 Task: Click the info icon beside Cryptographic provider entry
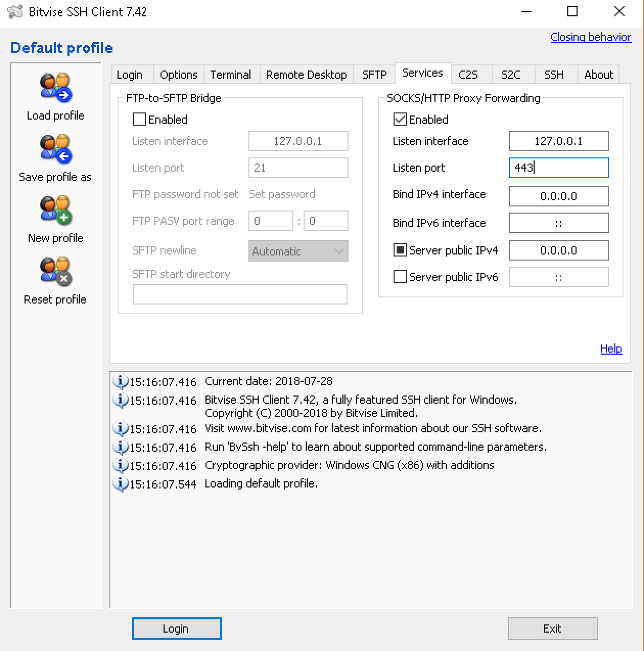click(120, 466)
